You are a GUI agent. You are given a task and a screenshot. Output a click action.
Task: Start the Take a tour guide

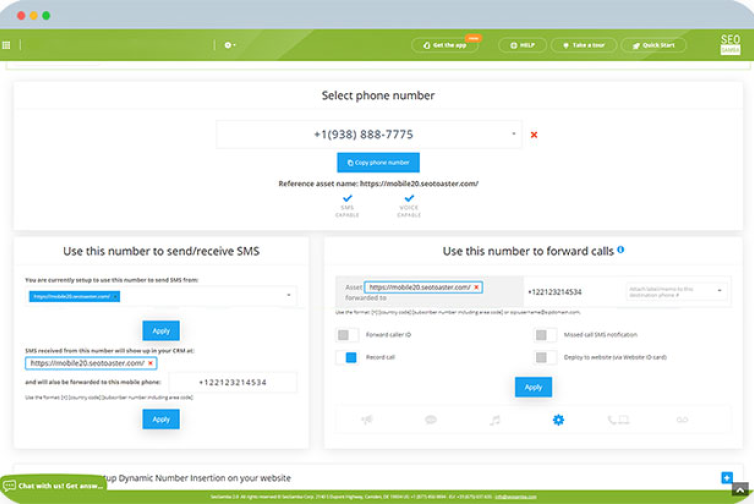[x=584, y=45]
